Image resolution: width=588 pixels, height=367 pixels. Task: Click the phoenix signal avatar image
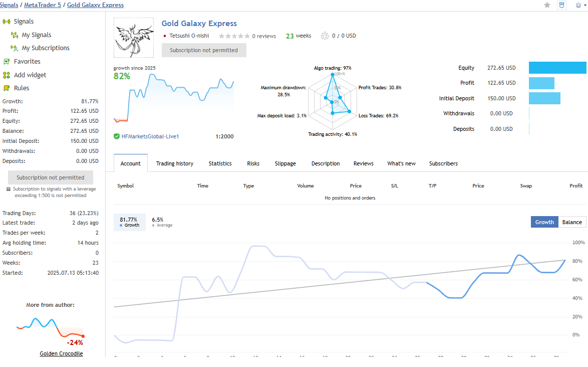pyautogui.click(x=134, y=38)
